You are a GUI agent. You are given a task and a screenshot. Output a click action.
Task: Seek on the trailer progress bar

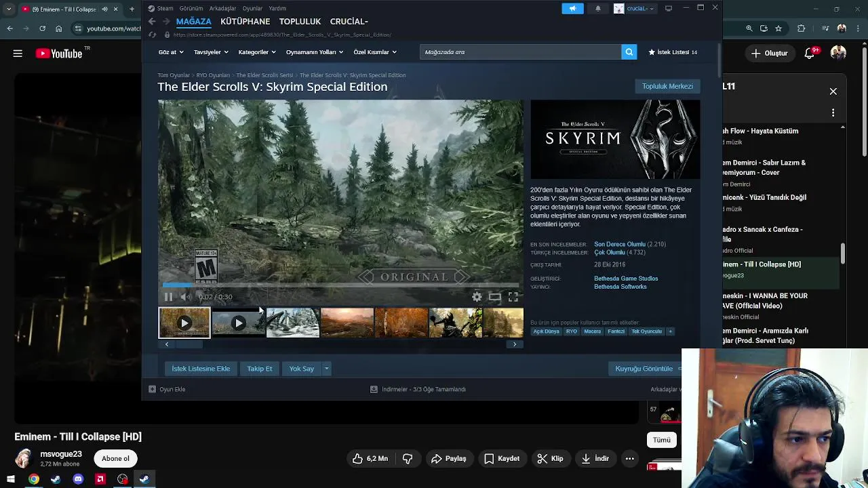point(340,285)
